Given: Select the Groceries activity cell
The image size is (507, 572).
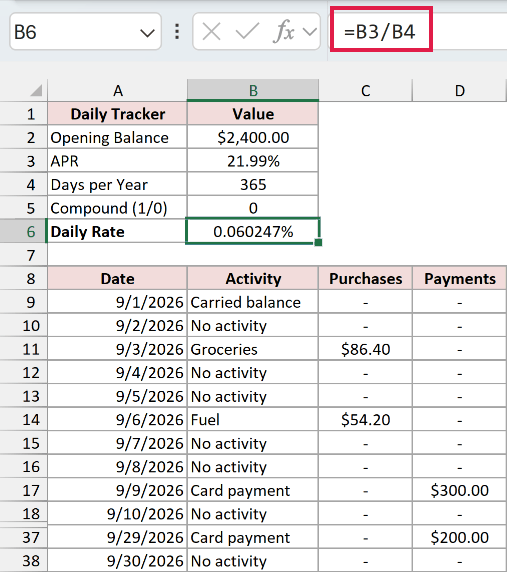Looking at the screenshot, I should point(253,349).
